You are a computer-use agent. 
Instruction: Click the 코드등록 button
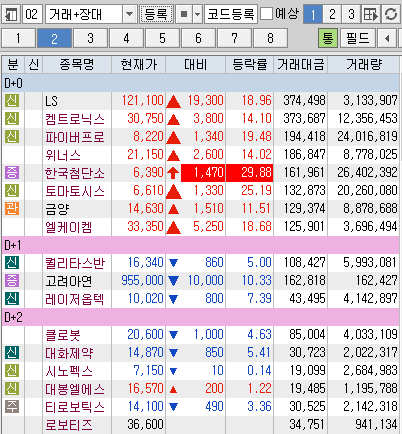tap(231, 14)
